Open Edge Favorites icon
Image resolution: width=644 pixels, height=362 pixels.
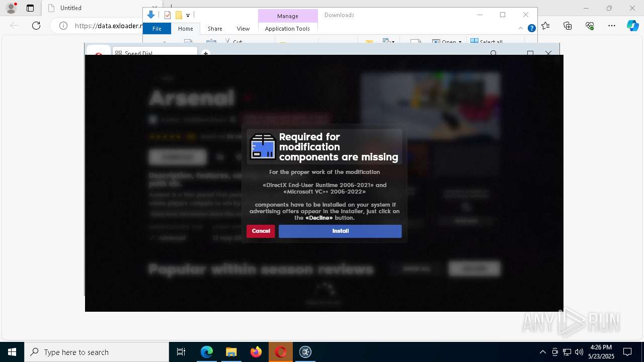click(x=546, y=26)
